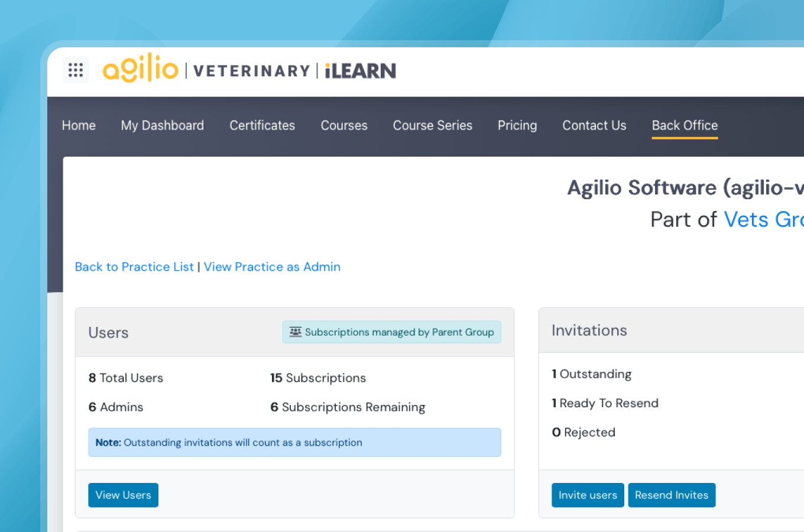Open the app grid launcher icon
Screen dimensions: 804x532
(76, 70)
